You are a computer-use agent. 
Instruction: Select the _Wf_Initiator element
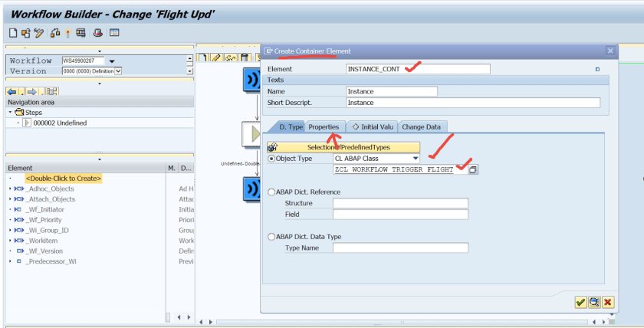coord(44,209)
